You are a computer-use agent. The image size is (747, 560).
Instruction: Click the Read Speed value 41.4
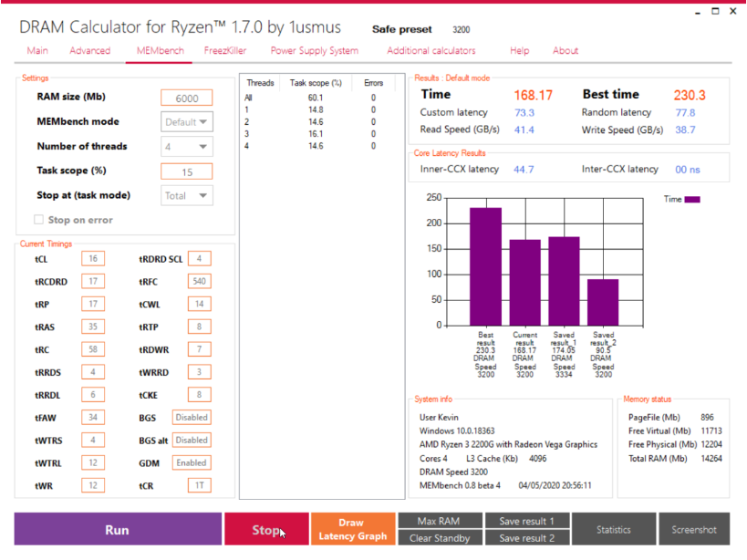[524, 130]
